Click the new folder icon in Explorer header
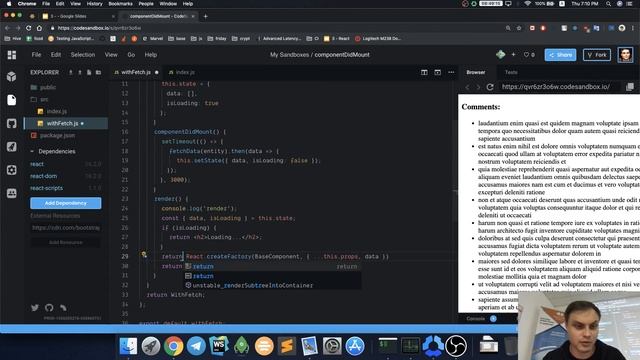The height and width of the screenshot is (360, 640). 98,72
